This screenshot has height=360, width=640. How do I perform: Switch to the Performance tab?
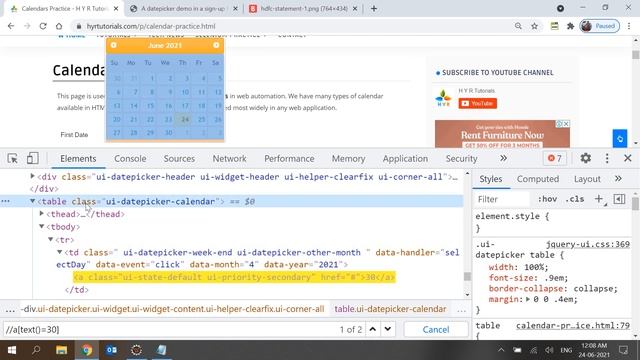pos(289,158)
